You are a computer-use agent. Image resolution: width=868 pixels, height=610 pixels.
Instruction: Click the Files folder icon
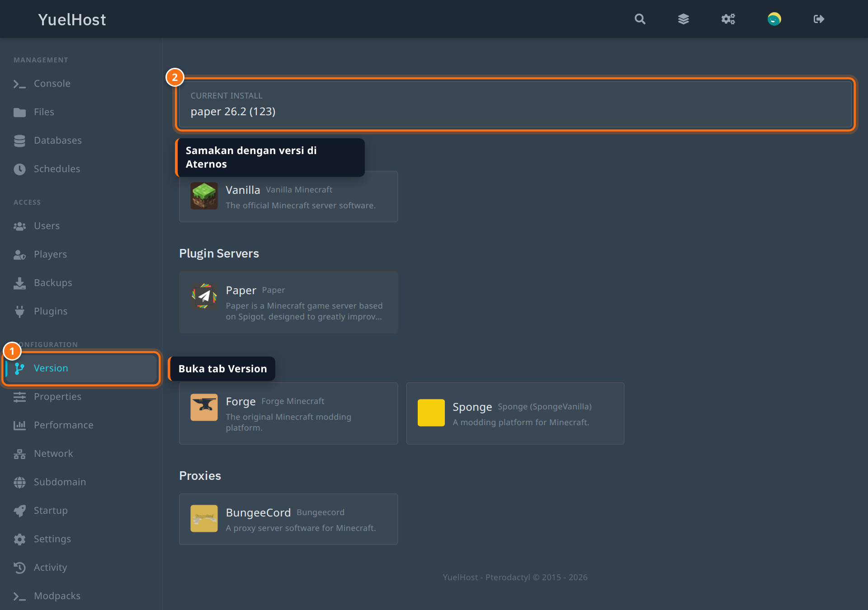pos(19,112)
